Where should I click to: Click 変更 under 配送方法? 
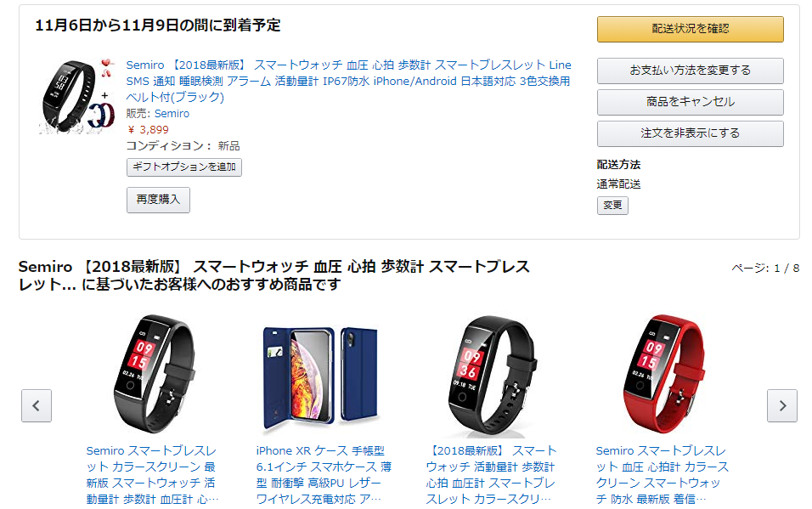tap(612, 206)
